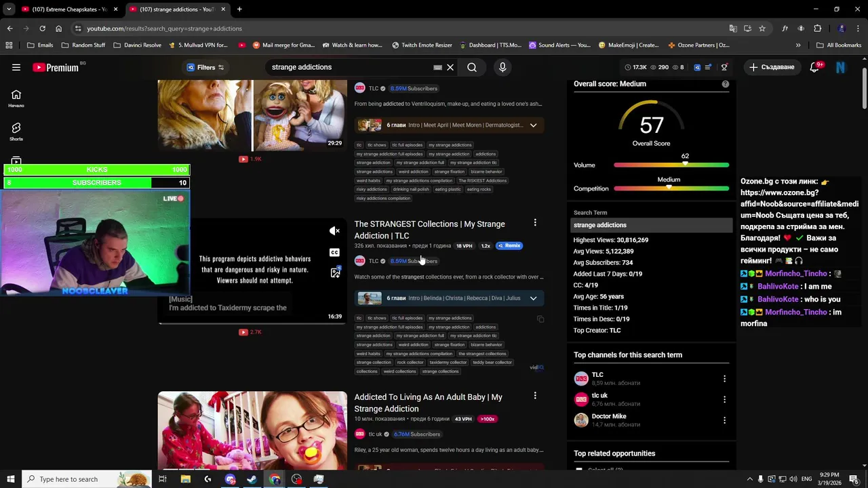
Task: Open the vidIQ checklist icon in header
Action: click(x=708, y=67)
